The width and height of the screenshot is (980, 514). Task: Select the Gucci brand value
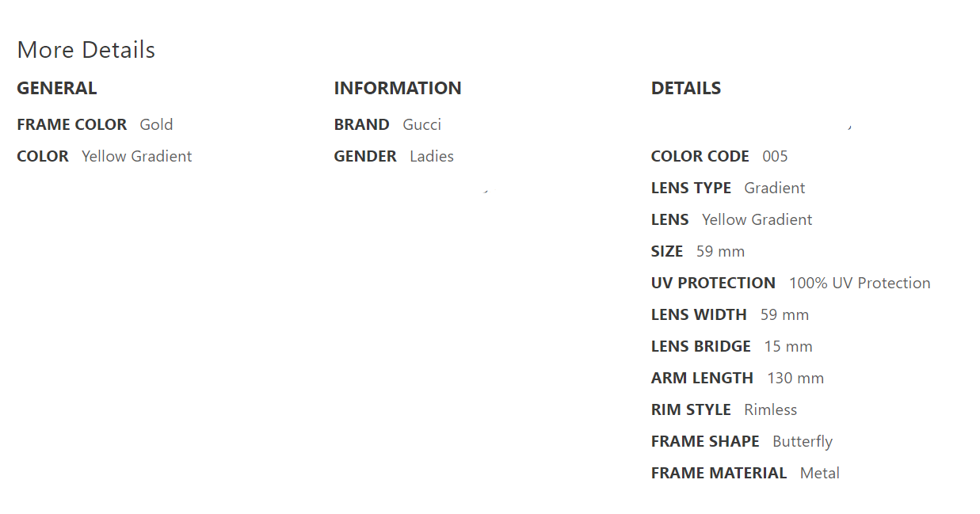(421, 124)
